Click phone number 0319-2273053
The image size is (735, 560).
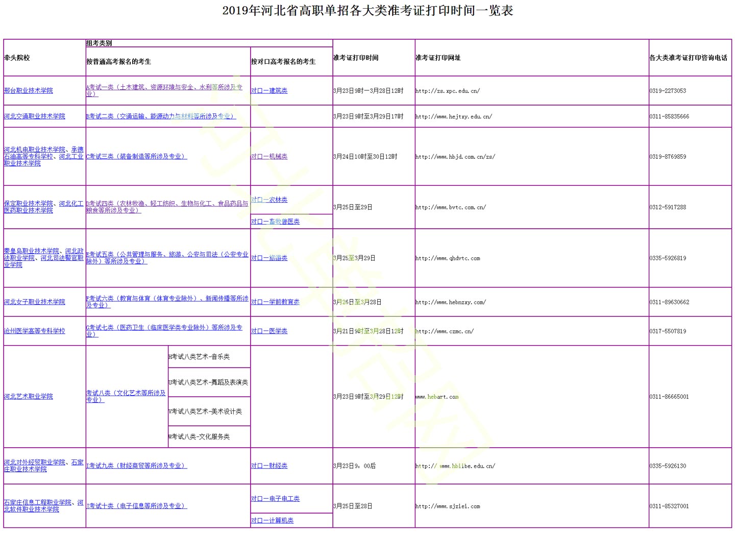[668, 91]
